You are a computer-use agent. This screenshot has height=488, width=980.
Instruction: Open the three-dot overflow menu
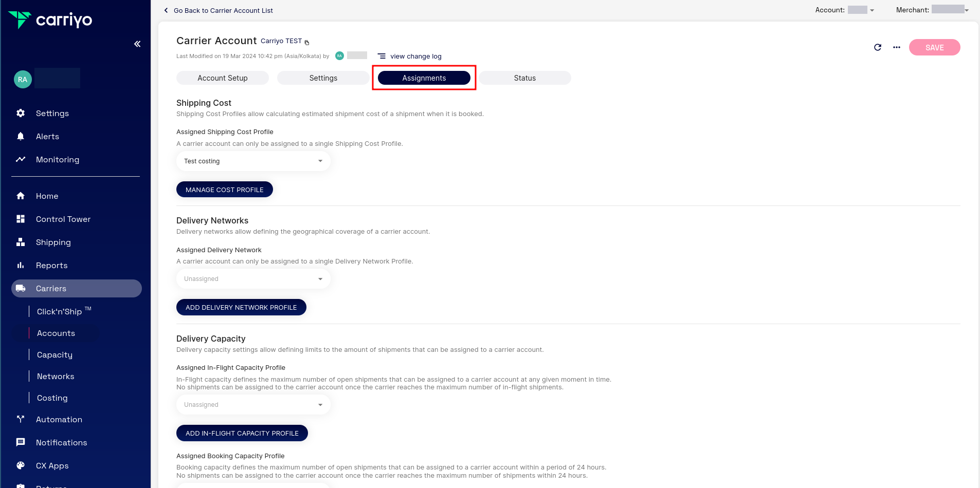(897, 47)
